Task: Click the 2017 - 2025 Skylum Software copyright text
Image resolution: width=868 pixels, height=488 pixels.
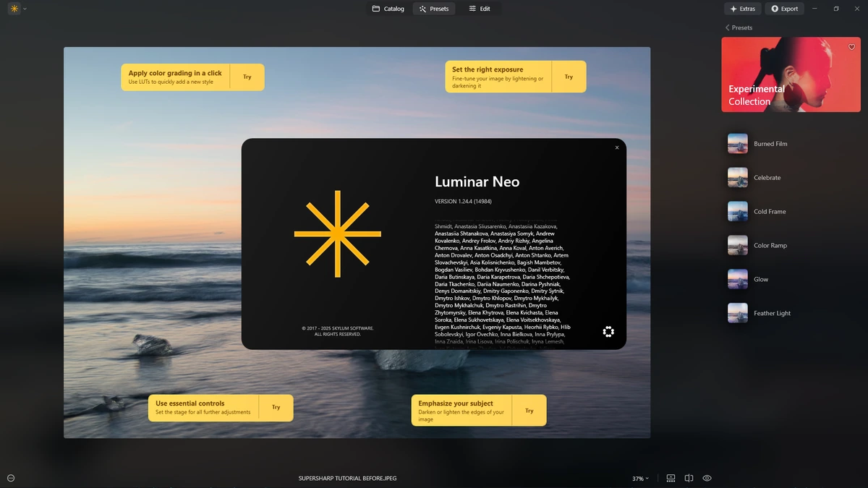Action: point(338,331)
